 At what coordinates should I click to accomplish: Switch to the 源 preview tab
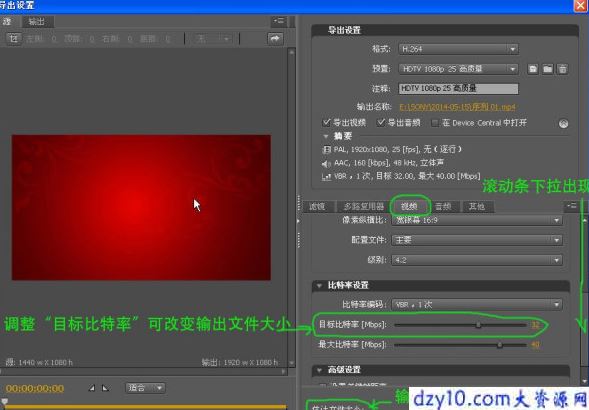pos(8,21)
